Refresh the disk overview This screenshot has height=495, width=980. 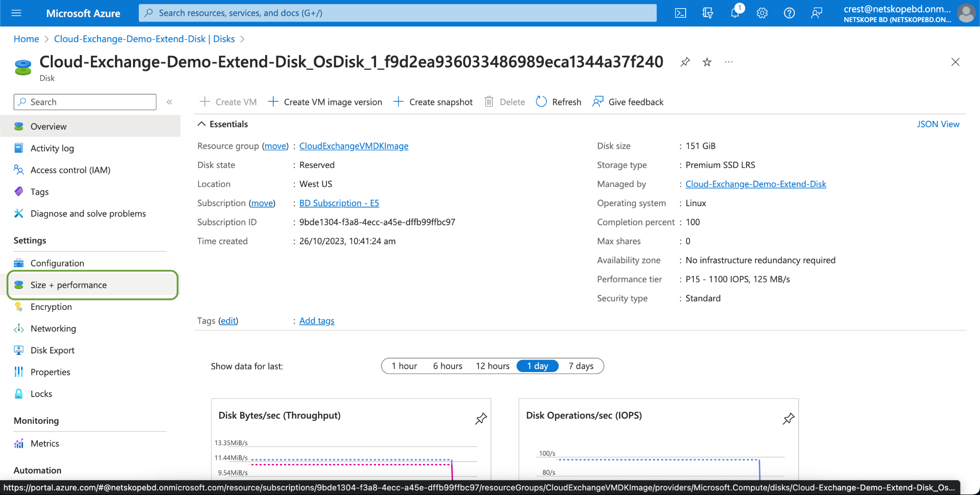tap(558, 102)
